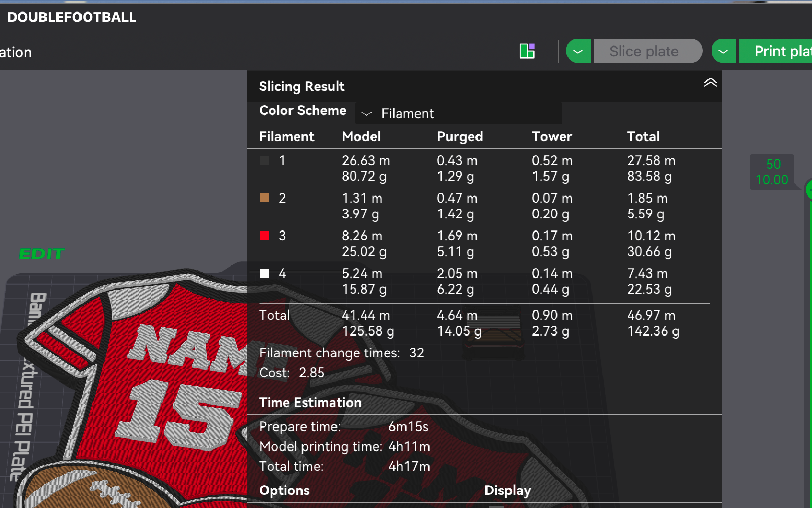The height and width of the screenshot is (508, 812).
Task: Click the brown swatch for filament 2
Action: [265, 198]
